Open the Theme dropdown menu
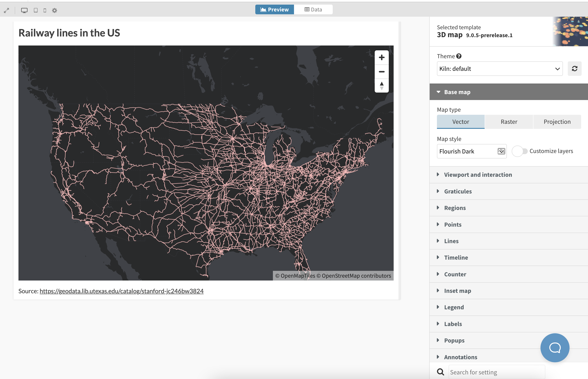588x379 pixels. [x=500, y=69]
